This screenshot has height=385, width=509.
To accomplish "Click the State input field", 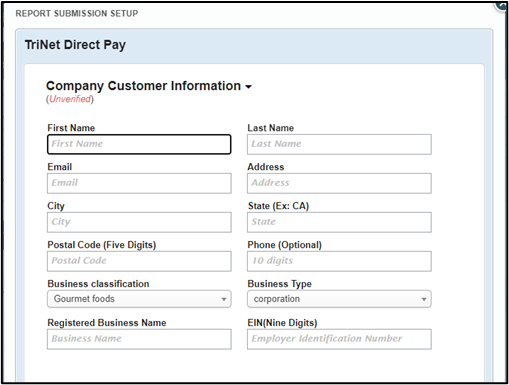I will click(x=339, y=222).
